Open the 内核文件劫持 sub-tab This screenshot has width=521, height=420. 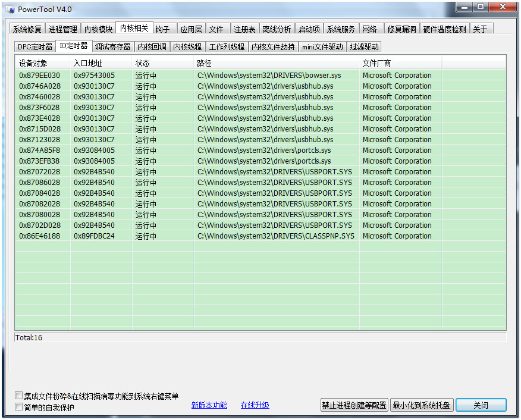273,46
